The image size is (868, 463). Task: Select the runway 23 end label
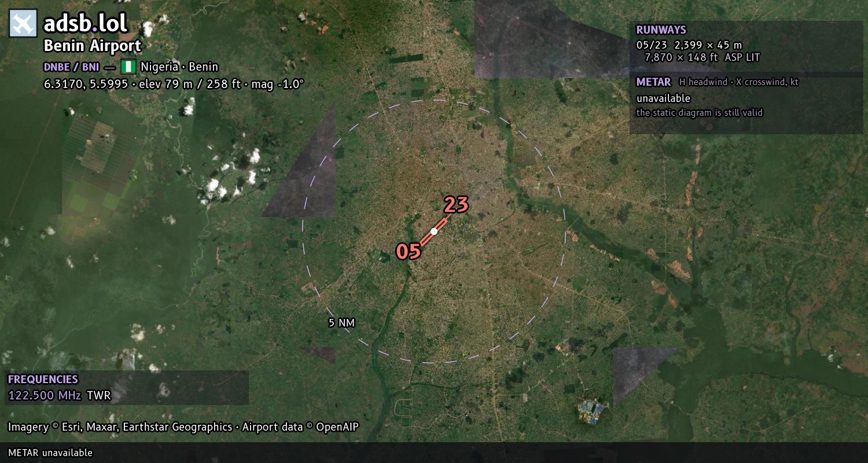click(456, 204)
